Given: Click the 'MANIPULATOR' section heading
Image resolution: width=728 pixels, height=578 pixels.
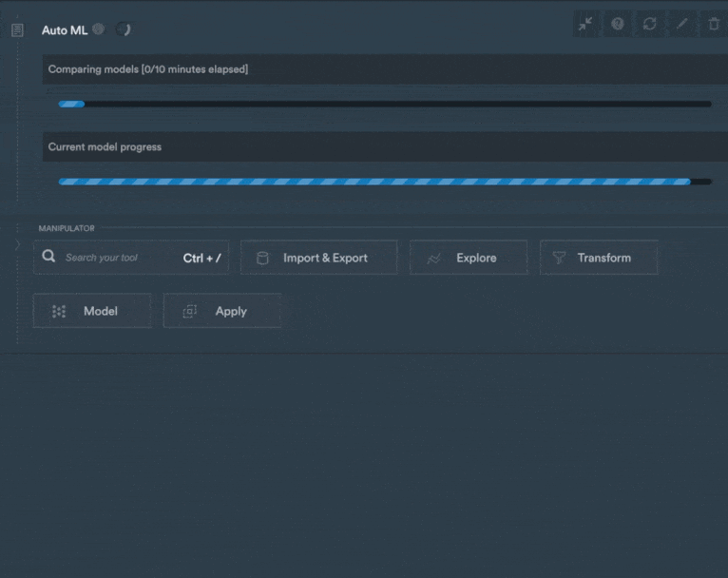Looking at the screenshot, I should tap(67, 228).
